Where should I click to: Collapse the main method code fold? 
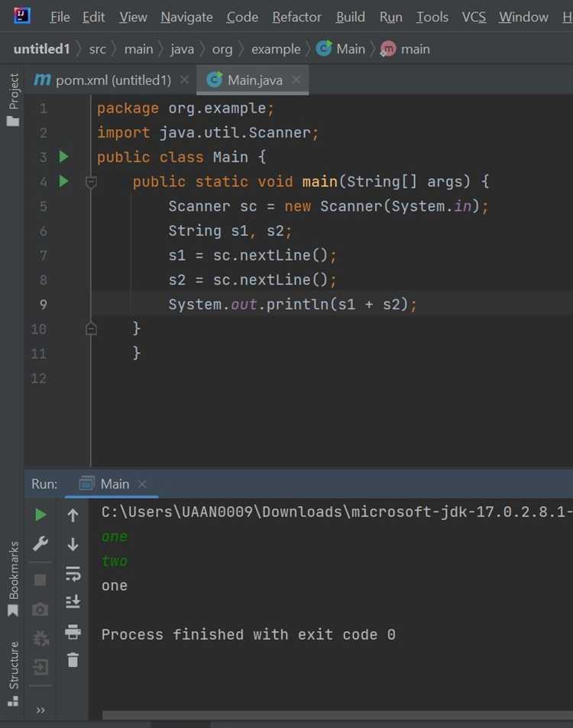click(x=91, y=182)
